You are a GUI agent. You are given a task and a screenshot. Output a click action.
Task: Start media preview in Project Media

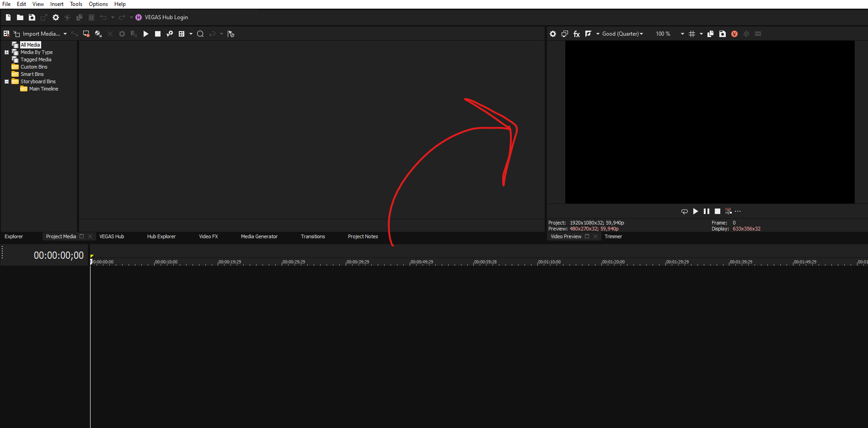pos(146,34)
